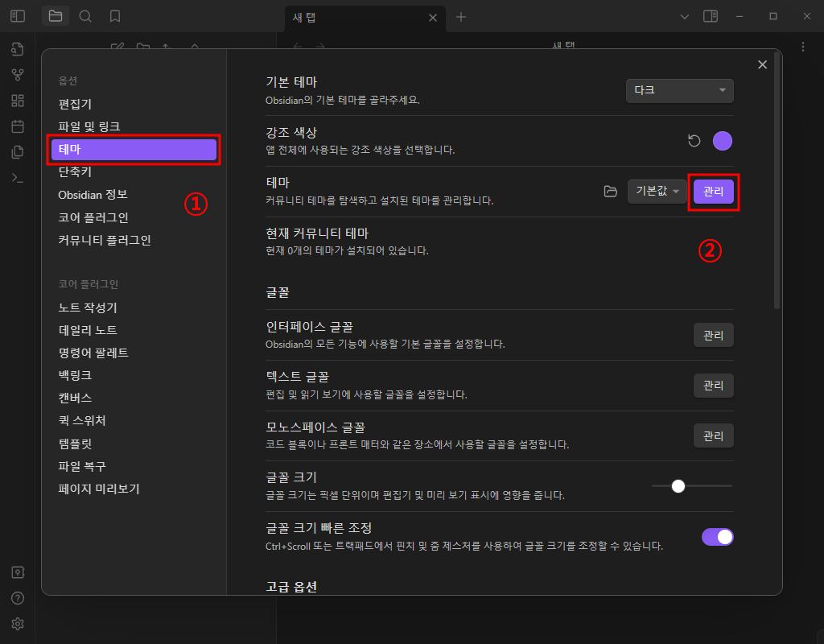The width and height of the screenshot is (824, 644).
Task: Click the purple 관리 themes button
Action: pyautogui.click(x=713, y=192)
